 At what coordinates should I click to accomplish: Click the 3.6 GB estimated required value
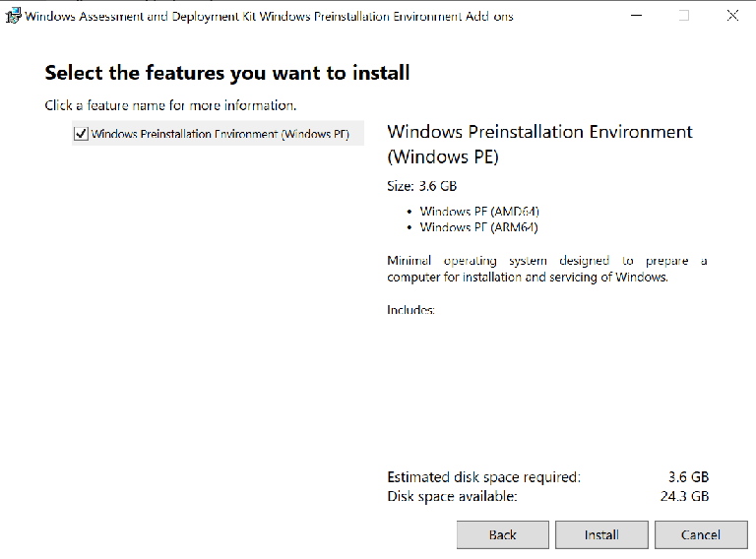click(688, 477)
